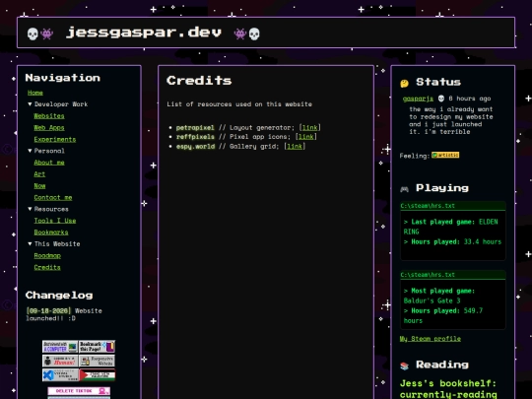Click the books icon beside Reading
532x399 pixels.
point(404,366)
